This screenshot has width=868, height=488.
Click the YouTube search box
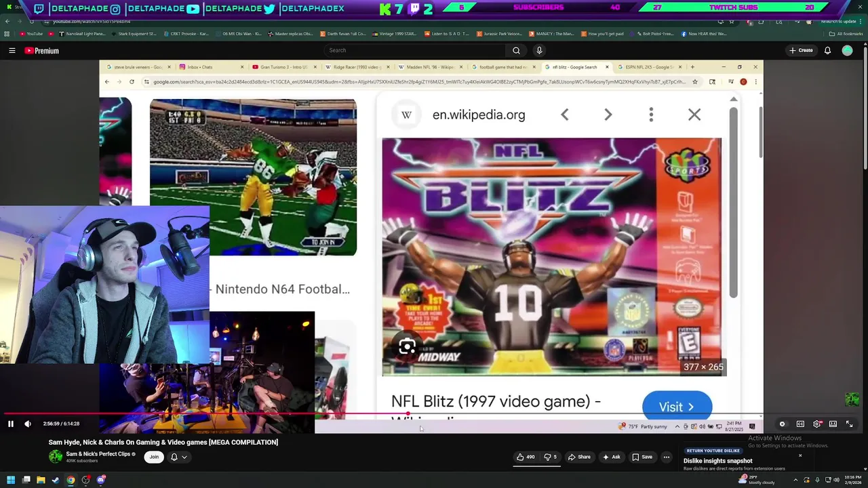click(415, 50)
